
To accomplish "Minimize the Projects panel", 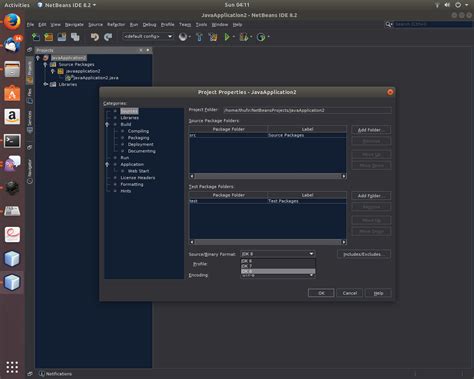I will [148, 50].
